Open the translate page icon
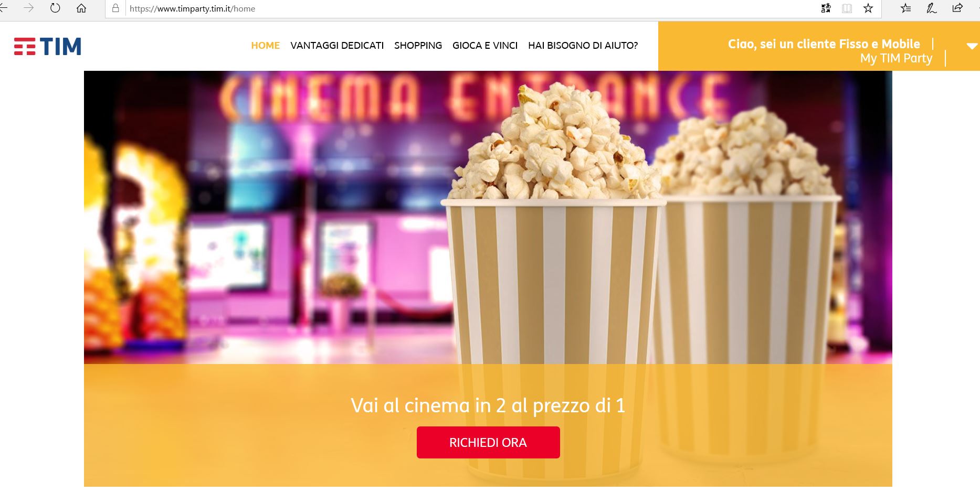Viewport: 980px width, 492px height. click(826, 8)
